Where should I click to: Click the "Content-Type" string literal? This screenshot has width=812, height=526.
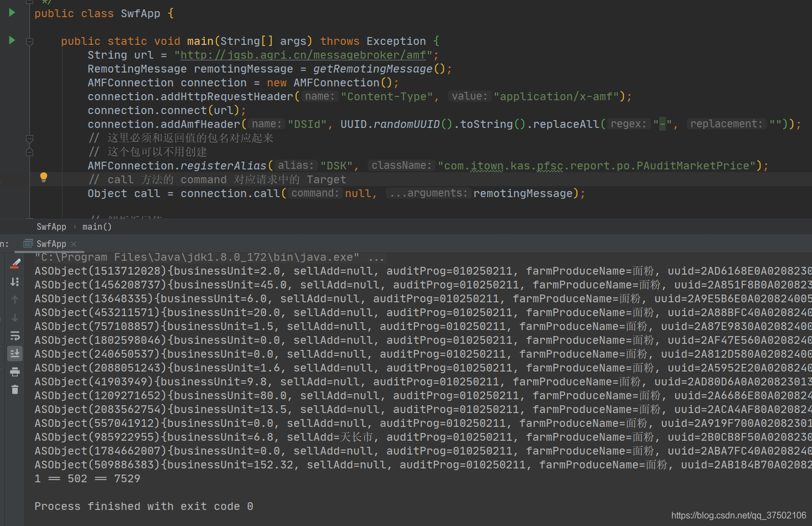tap(387, 96)
